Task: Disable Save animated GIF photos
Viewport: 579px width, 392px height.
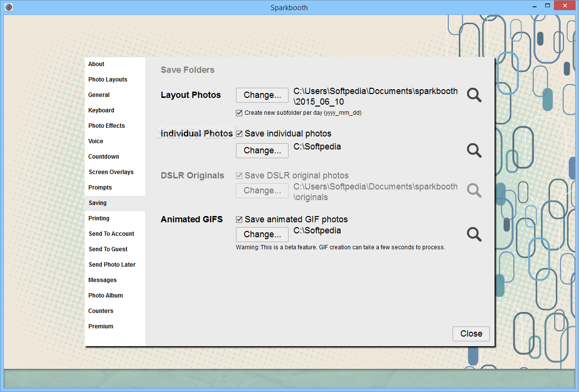Action: coord(239,219)
